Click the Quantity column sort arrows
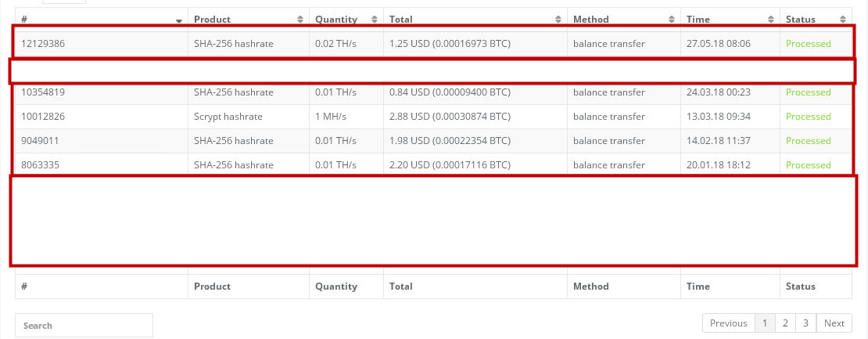This screenshot has width=868, height=339. coord(375,20)
